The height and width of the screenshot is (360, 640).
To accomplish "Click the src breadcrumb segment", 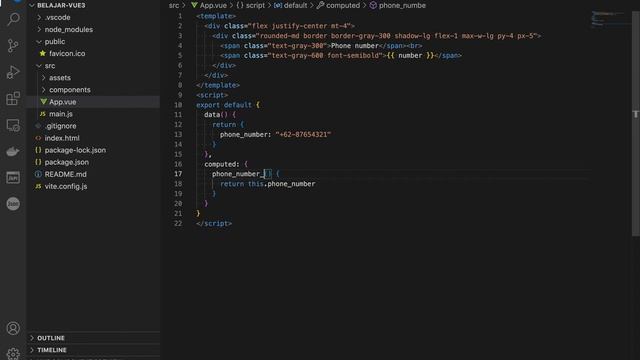I will pyautogui.click(x=174, y=6).
